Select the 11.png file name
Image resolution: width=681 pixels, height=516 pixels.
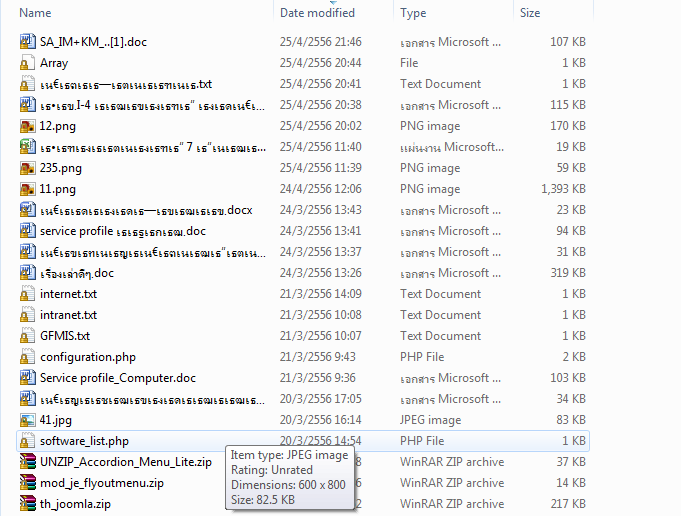(57, 189)
